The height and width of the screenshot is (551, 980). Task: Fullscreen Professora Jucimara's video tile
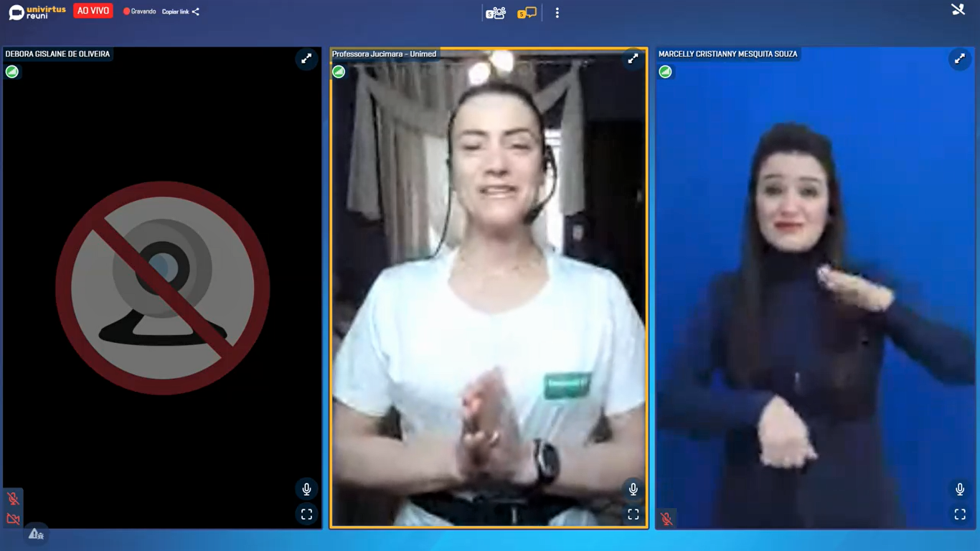coord(633,514)
